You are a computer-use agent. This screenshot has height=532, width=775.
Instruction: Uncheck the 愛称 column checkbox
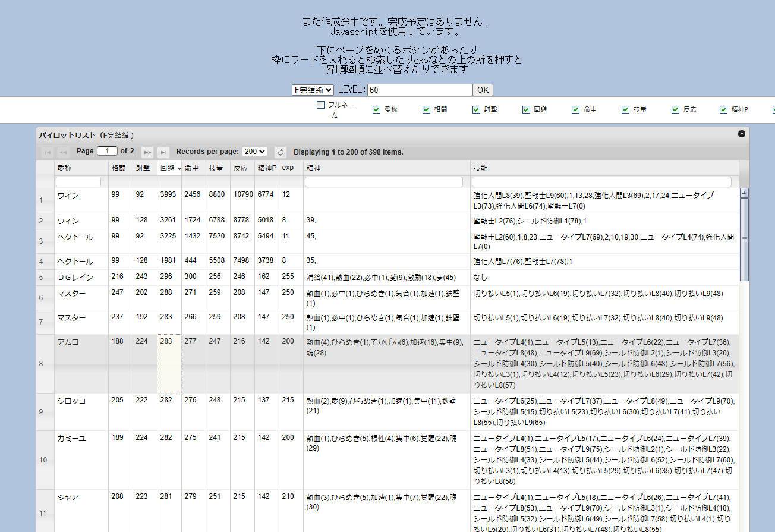376,109
